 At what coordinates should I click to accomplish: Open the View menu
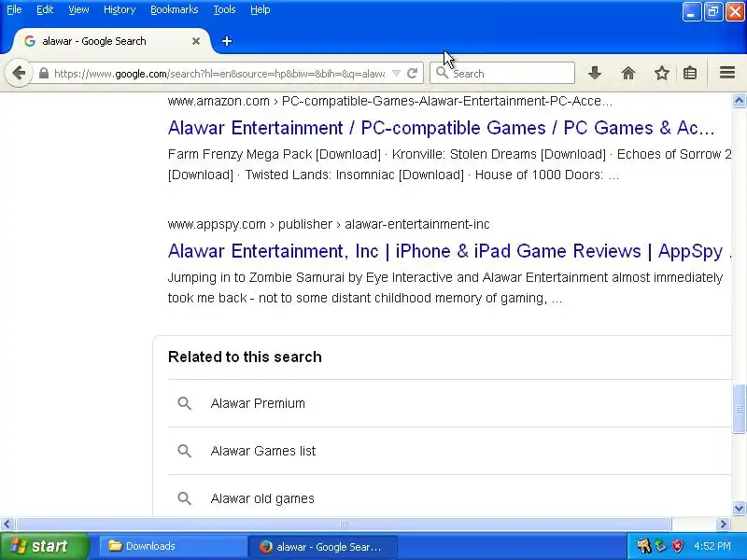78,9
